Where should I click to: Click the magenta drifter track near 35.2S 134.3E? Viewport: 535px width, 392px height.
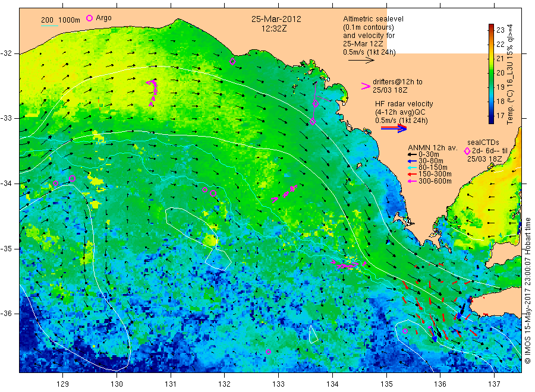pos(349,265)
